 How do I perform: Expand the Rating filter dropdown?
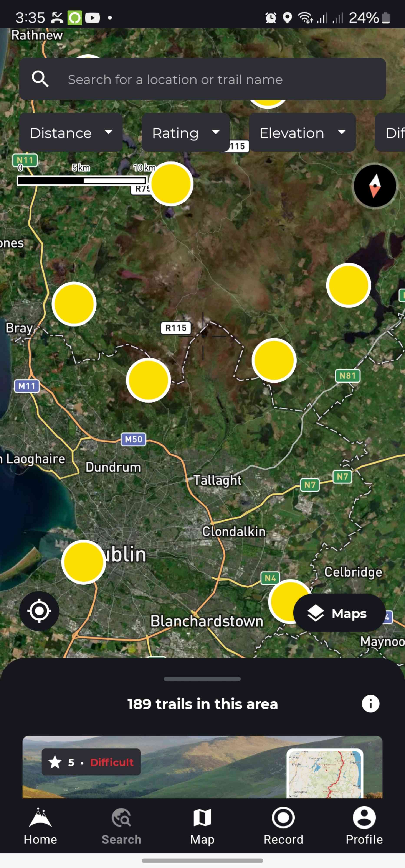186,132
